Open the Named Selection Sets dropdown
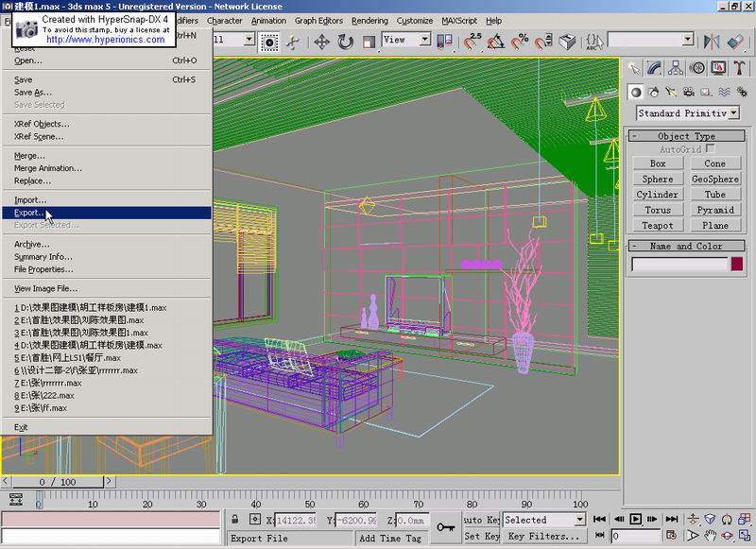 (651, 40)
